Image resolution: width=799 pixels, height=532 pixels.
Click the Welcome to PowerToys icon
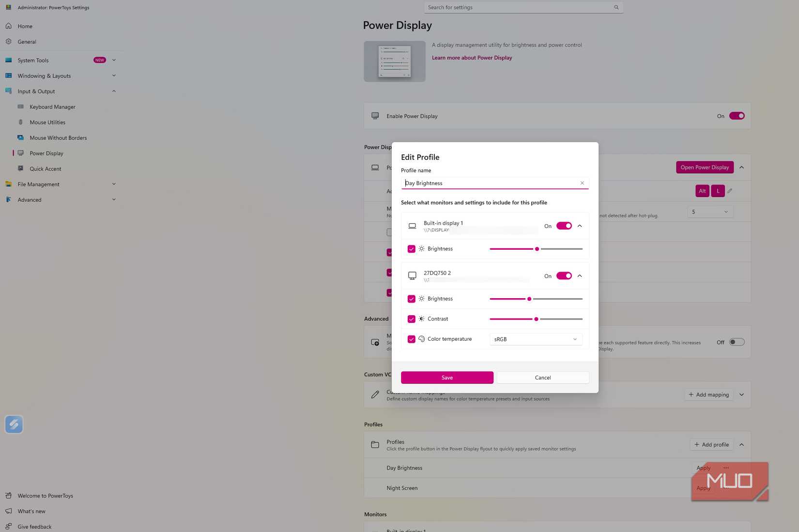click(8, 495)
